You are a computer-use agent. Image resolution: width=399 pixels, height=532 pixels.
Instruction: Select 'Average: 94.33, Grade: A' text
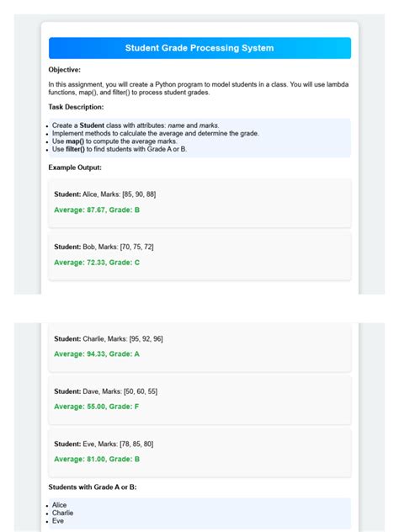pyautogui.click(x=97, y=354)
